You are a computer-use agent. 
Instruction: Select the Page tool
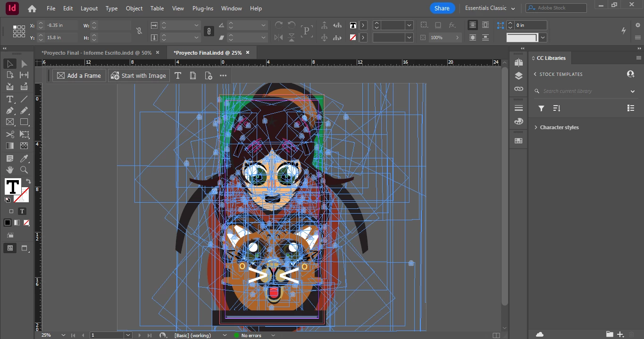10,75
